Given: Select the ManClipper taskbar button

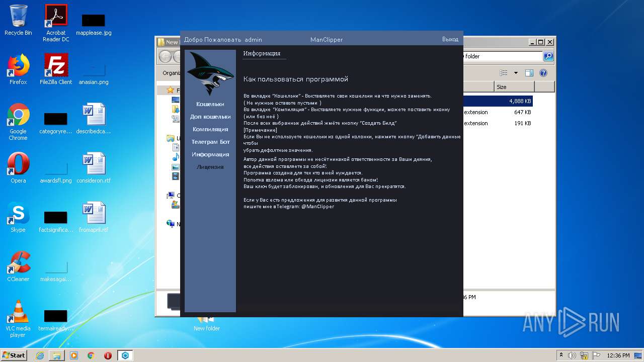Looking at the screenshot, I should (125, 355).
